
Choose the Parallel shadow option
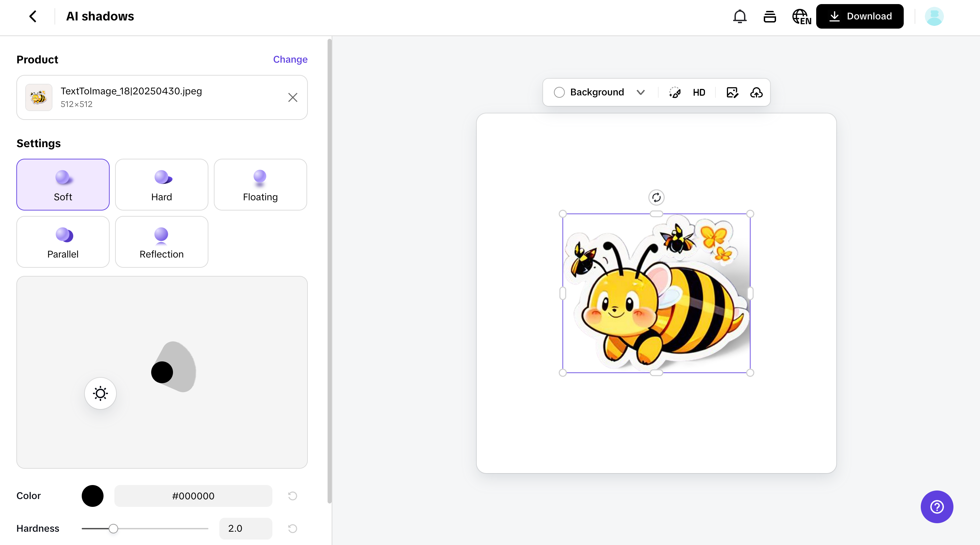63,242
